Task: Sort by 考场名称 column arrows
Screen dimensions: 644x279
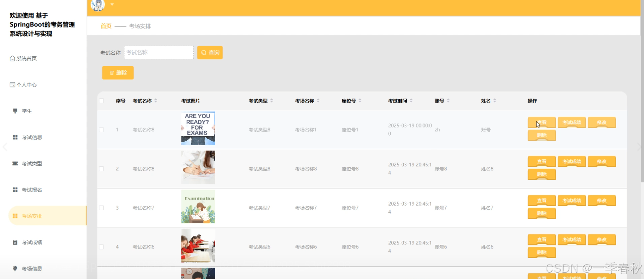Action: point(318,101)
